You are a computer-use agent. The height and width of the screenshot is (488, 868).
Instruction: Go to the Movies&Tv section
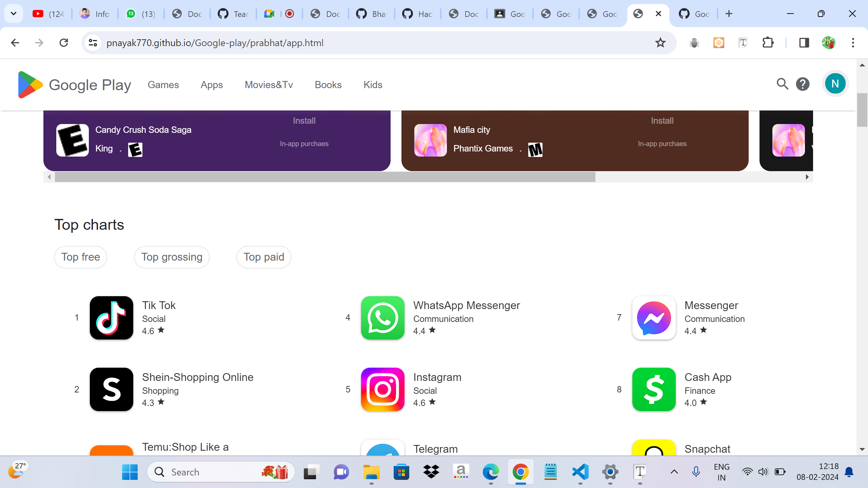[x=269, y=85]
